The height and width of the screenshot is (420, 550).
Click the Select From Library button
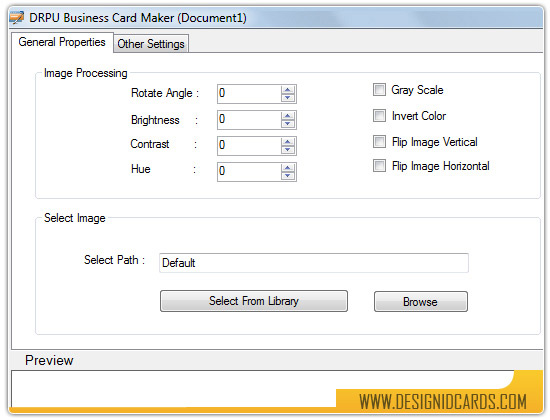tap(254, 301)
